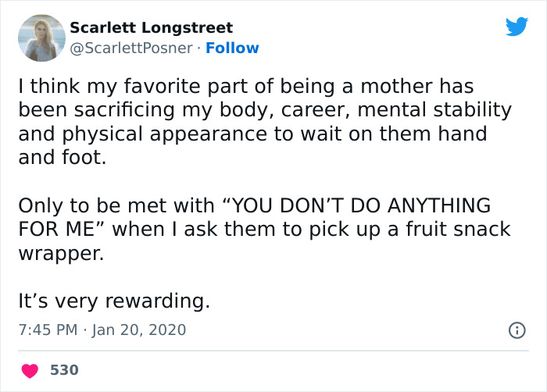Open the tweet info icon
Screen dimensions: 547x392
coord(517,330)
